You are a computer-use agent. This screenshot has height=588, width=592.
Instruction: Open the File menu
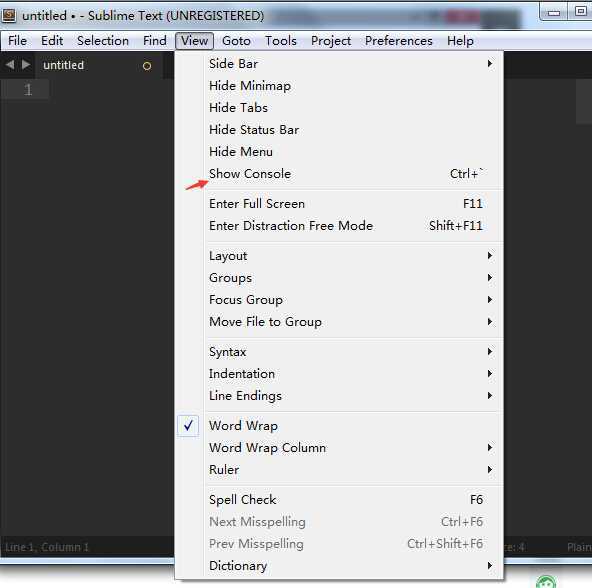[17, 40]
